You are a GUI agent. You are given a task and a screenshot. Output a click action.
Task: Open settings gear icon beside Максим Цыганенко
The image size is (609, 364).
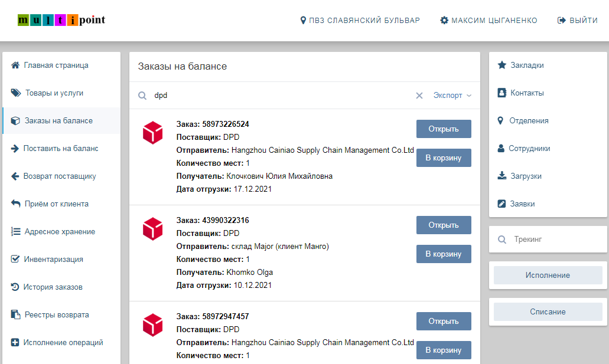[444, 20]
